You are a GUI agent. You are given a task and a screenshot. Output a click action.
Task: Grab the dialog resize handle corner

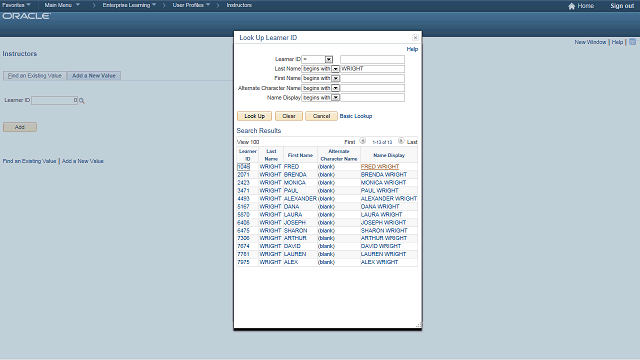(x=418, y=325)
